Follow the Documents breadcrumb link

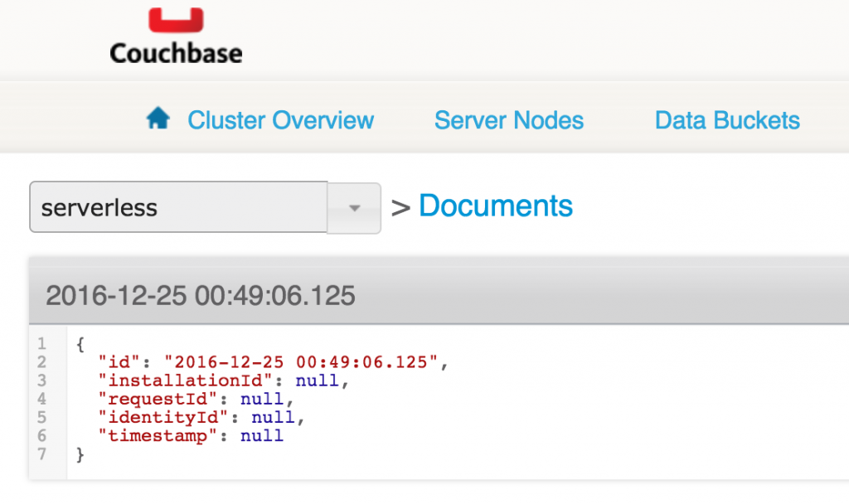[x=496, y=206]
